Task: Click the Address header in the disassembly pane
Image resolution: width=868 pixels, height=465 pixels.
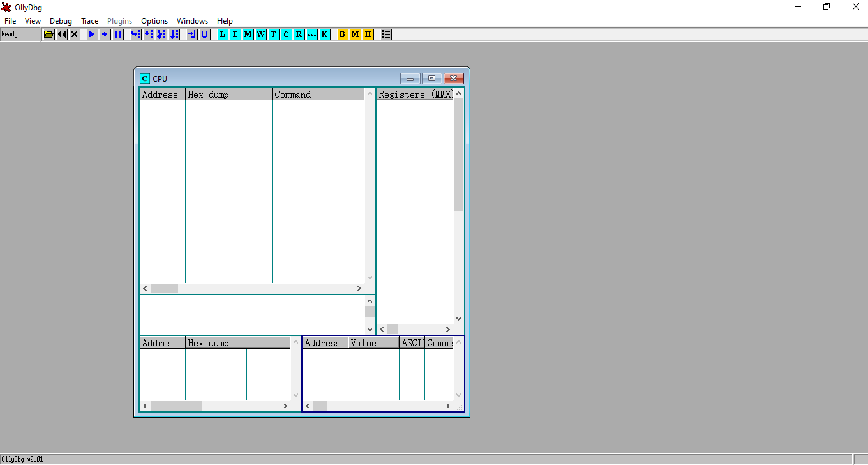Action: click(162, 95)
